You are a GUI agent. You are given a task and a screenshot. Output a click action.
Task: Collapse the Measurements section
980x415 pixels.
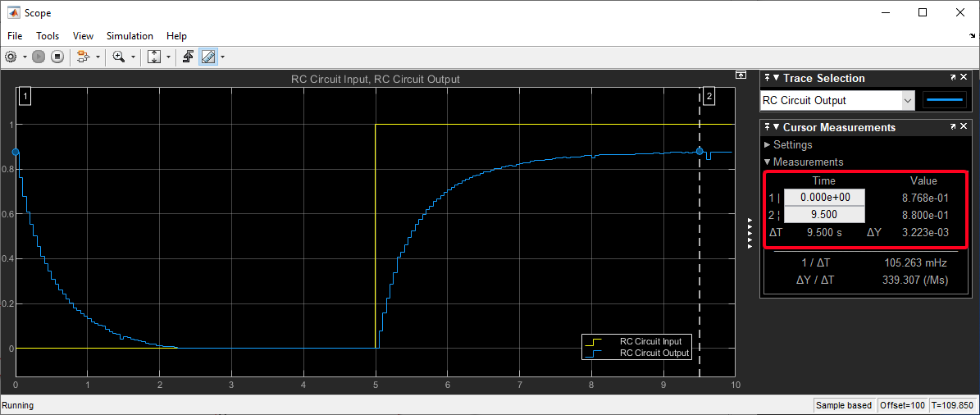(807, 162)
